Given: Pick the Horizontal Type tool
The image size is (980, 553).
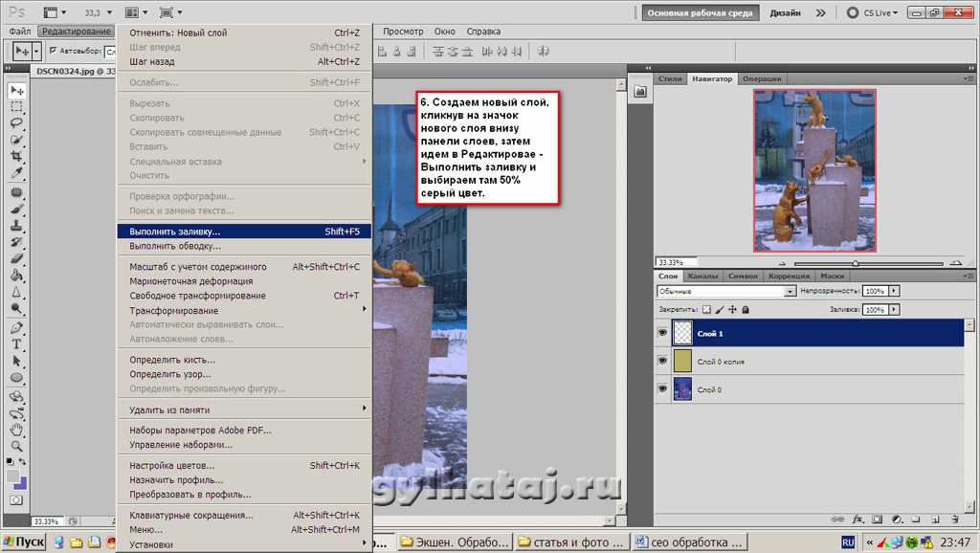Looking at the screenshot, I should (17, 344).
